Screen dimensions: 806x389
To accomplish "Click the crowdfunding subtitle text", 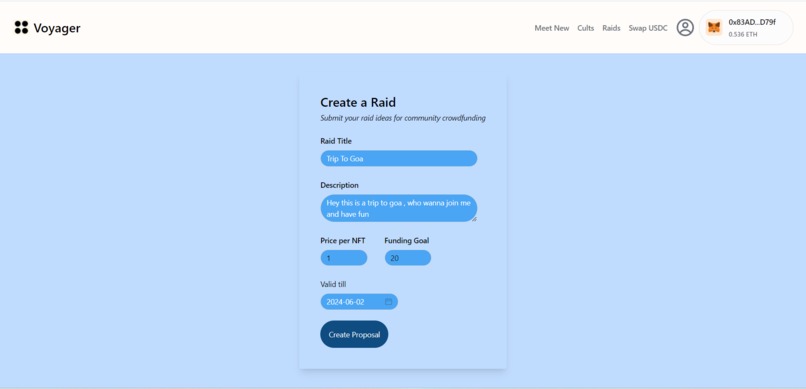I will click(402, 118).
